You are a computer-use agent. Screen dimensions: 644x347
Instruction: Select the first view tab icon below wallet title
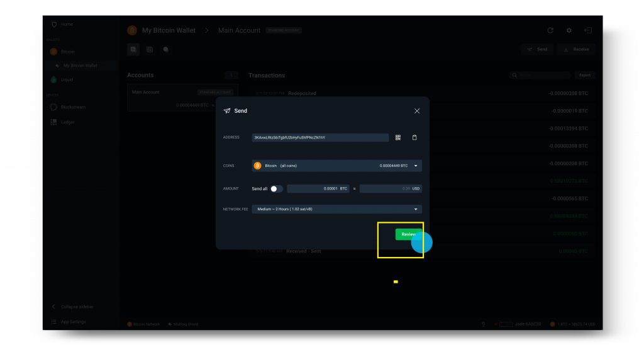coord(133,49)
